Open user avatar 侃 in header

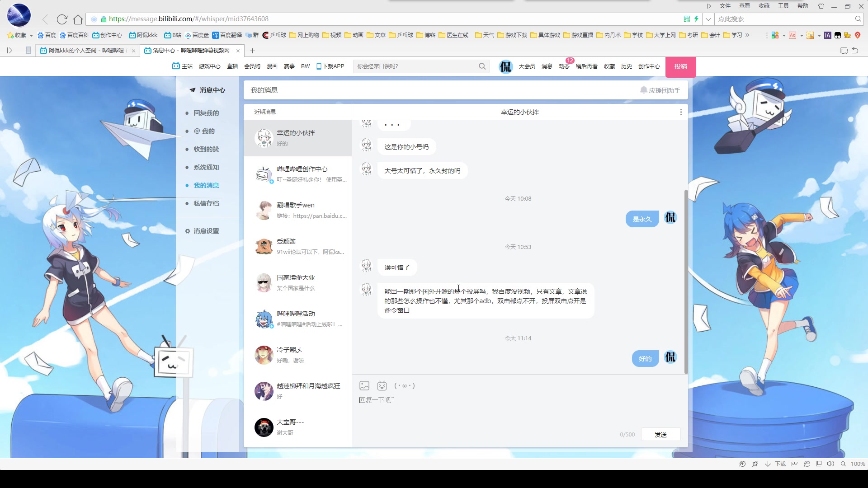(505, 66)
